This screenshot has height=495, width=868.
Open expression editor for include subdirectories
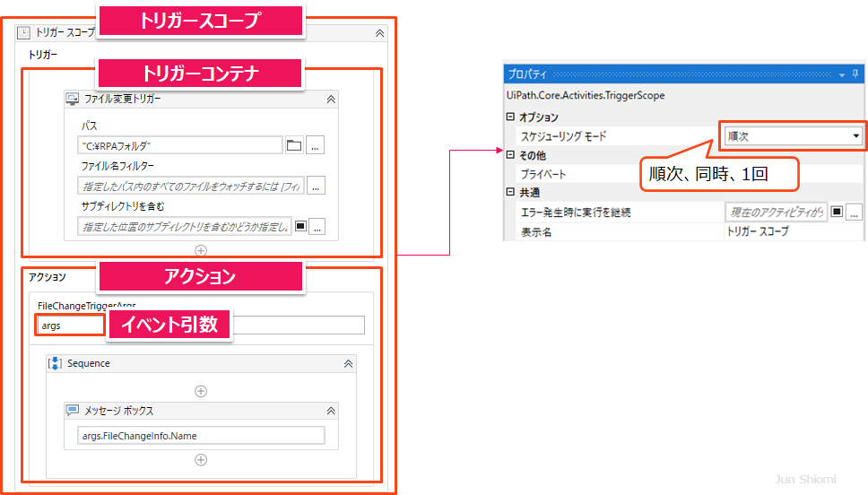click(317, 227)
